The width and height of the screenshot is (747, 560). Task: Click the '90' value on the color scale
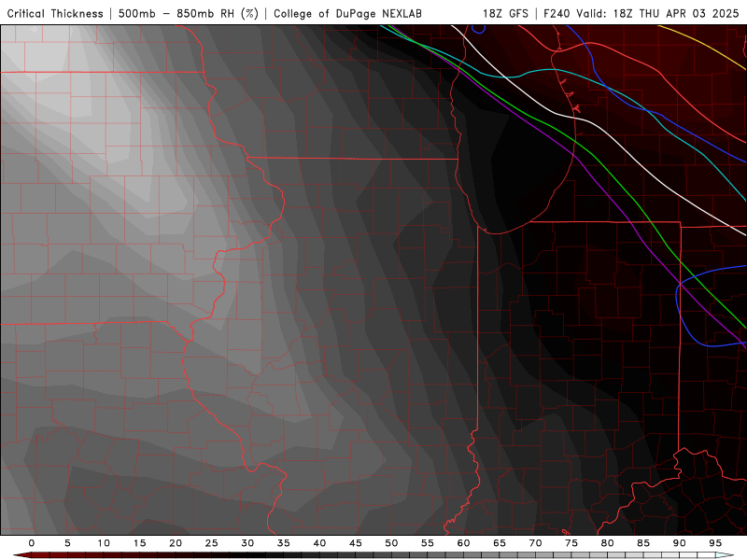(680, 543)
